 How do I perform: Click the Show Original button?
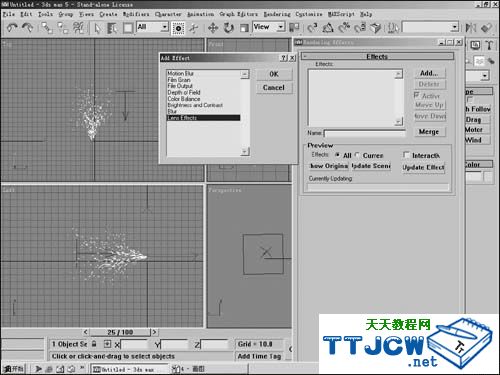coord(329,166)
